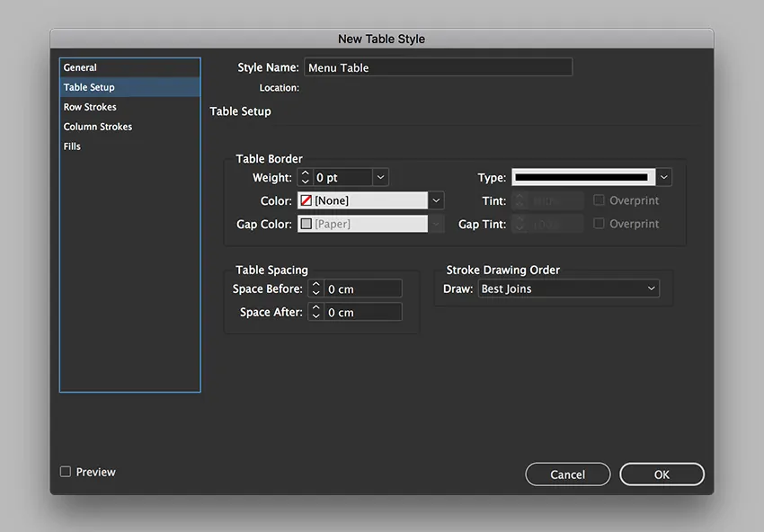Enable the Preview checkbox
The width and height of the screenshot is (764, 532).
click(x=66, y=472)
